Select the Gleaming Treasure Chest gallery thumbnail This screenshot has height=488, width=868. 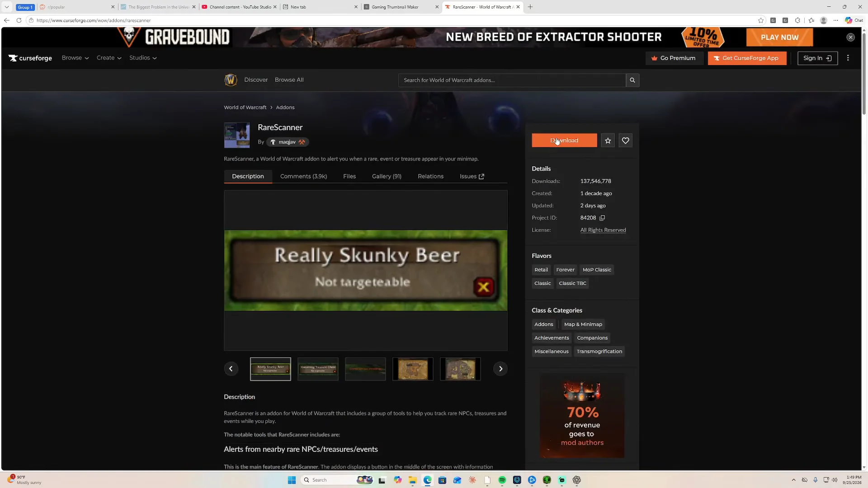pos(318,369)
